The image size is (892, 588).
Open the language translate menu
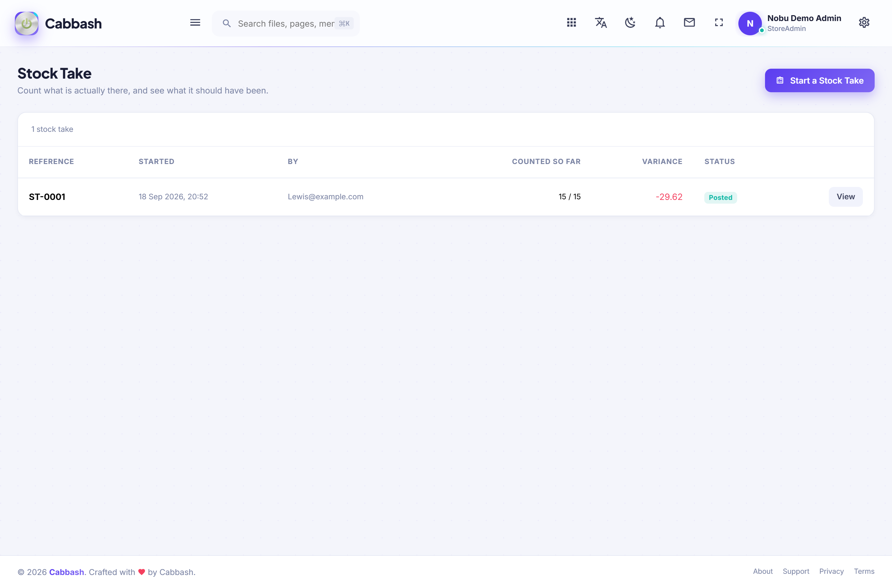click(x=601, y=23)
